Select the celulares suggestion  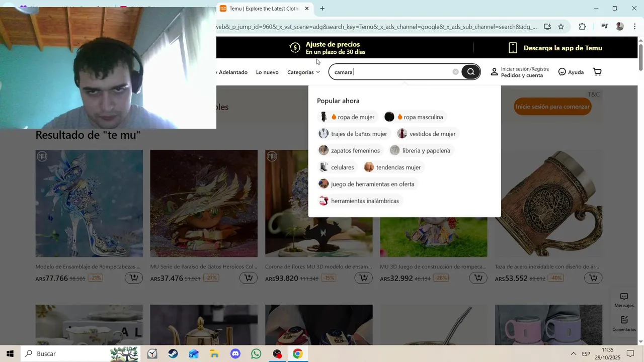pos(337,167)
